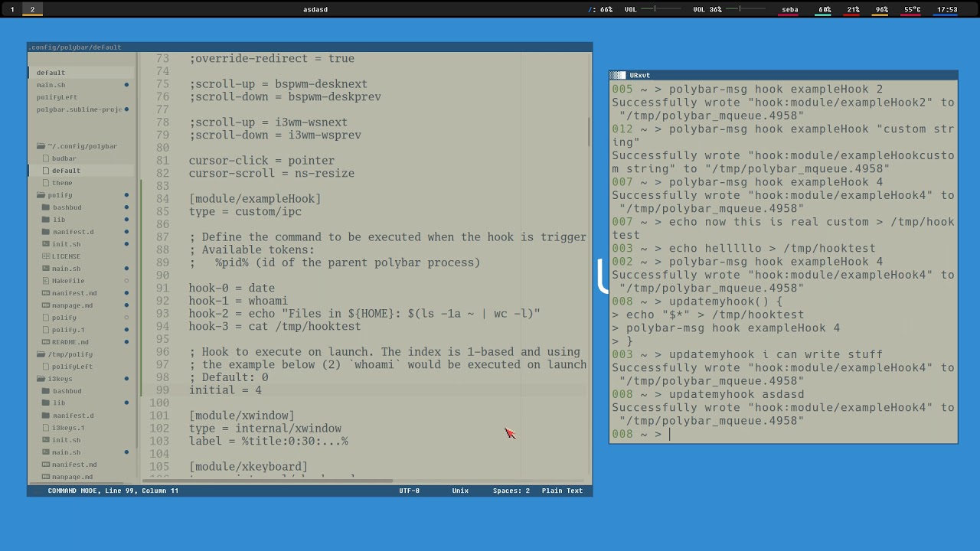Collapse the /tmp/polify folder
Screen dimensions: 980x551
[x=70, y=354]
